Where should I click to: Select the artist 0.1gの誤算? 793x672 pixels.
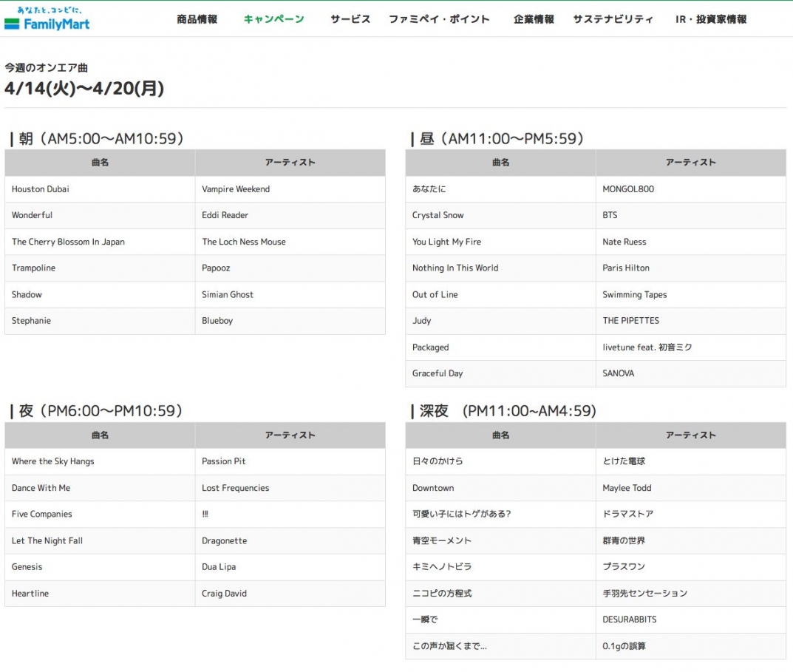click(624, 646)
